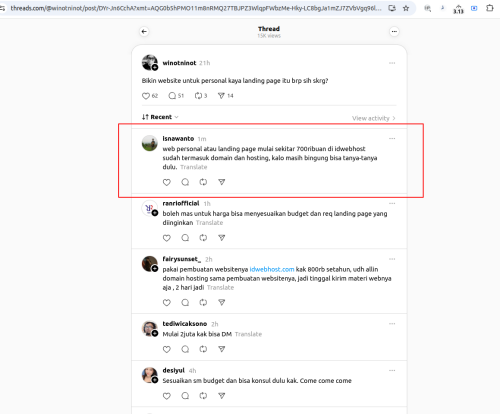
Task: Click the '21h' timestamp on winotninot post
Action: coord(205,63)
